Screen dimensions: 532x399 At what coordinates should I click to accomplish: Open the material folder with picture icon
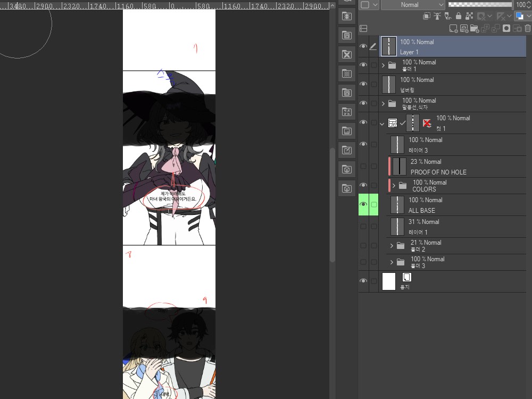(347, 131)
